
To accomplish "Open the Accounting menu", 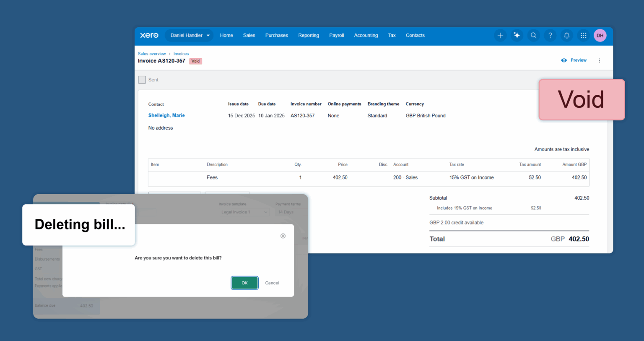I will click(366, 35).
